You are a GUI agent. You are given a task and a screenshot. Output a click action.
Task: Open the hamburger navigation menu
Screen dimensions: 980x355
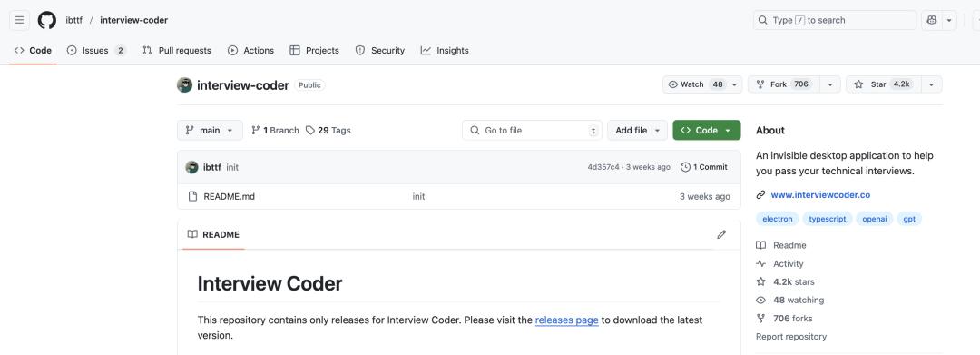[x=19, y=20]
